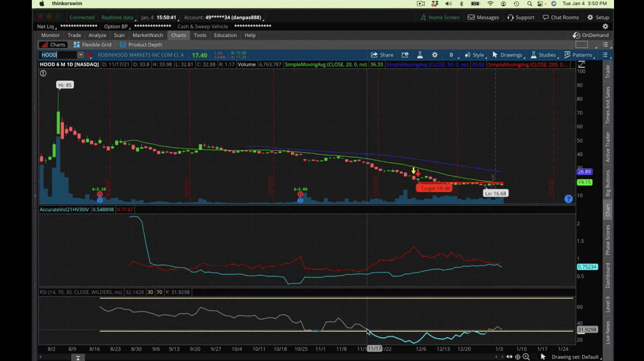Open the Big Buttons sidebar panel

click(x=607, y=183)
